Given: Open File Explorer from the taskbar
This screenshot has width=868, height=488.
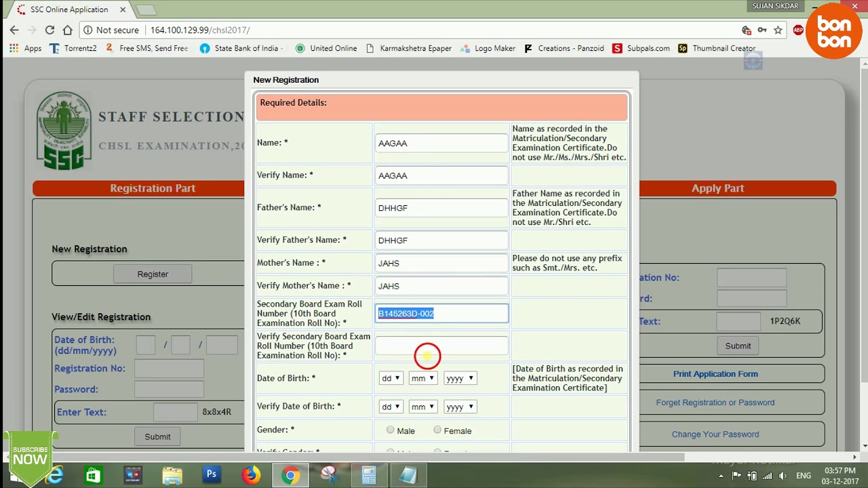Looking at the screenshot, I should click(x=172, y=475).
